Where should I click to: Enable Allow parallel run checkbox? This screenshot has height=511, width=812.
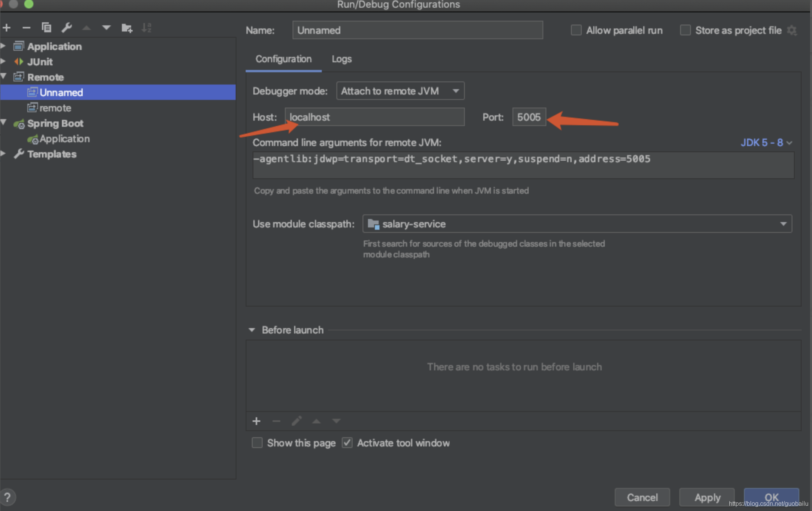pos(576,30)
